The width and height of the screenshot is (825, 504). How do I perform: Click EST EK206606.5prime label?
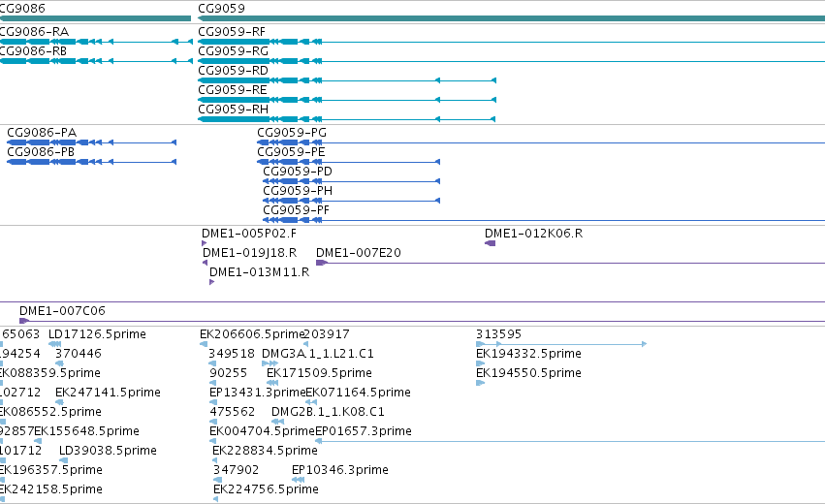(252, 334)
